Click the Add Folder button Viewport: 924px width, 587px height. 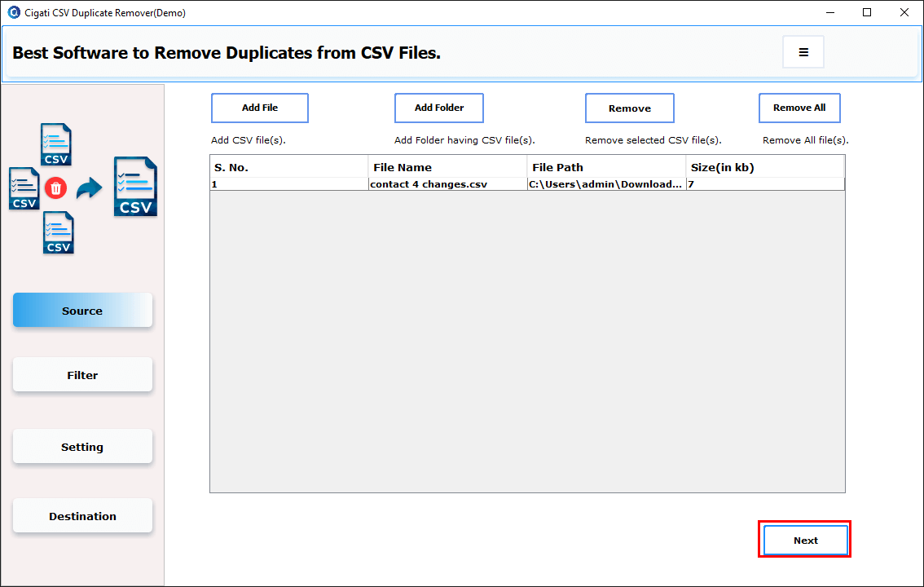(439, 108)
